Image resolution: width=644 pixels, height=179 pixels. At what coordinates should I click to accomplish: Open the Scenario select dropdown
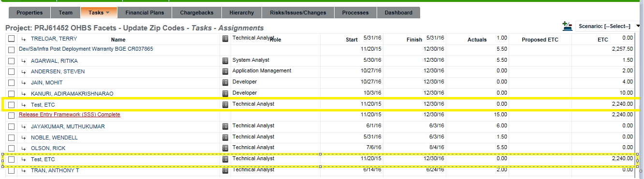(x=609, y=26)
